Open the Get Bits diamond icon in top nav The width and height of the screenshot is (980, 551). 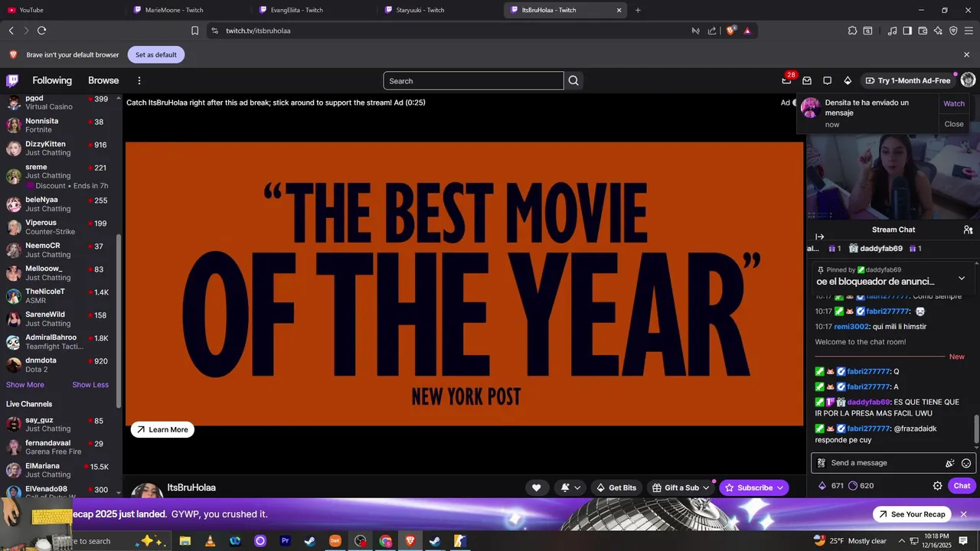pos(848,80)
